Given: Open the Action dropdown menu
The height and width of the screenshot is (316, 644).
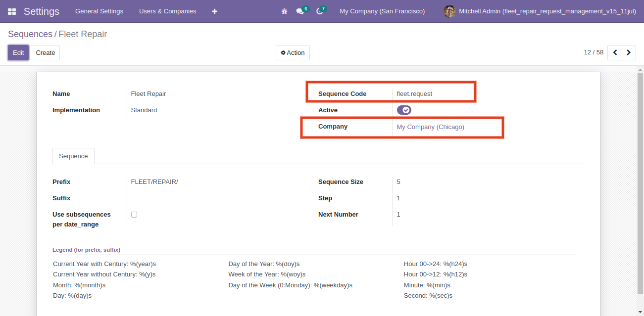Looking at the screenshot, I should [293, 52].
